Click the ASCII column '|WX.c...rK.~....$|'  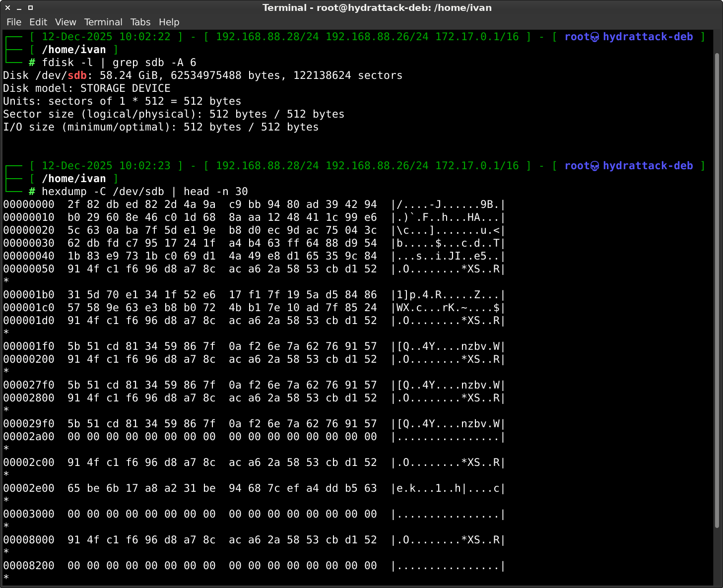(x=448, y=308)
